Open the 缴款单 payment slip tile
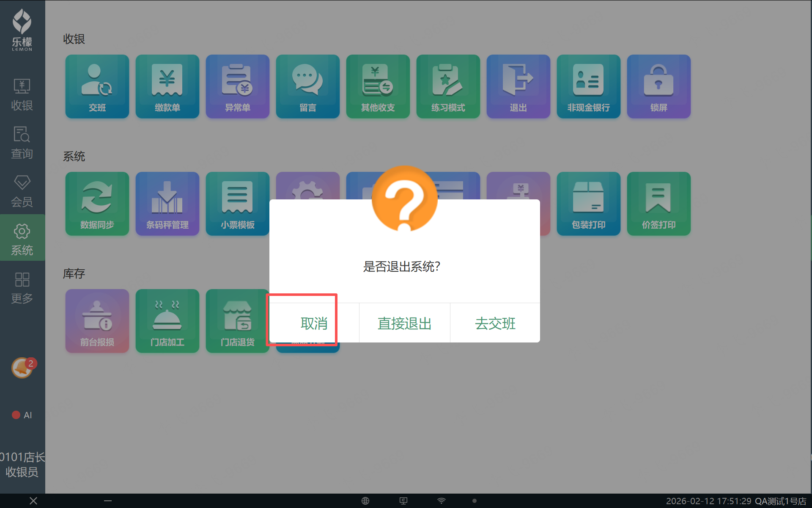 (x=167, y=86)
